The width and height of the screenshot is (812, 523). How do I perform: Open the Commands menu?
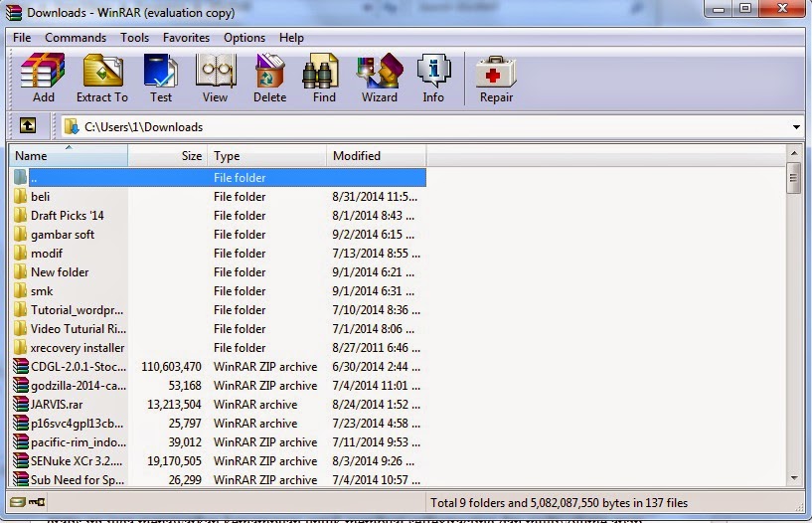76,38
